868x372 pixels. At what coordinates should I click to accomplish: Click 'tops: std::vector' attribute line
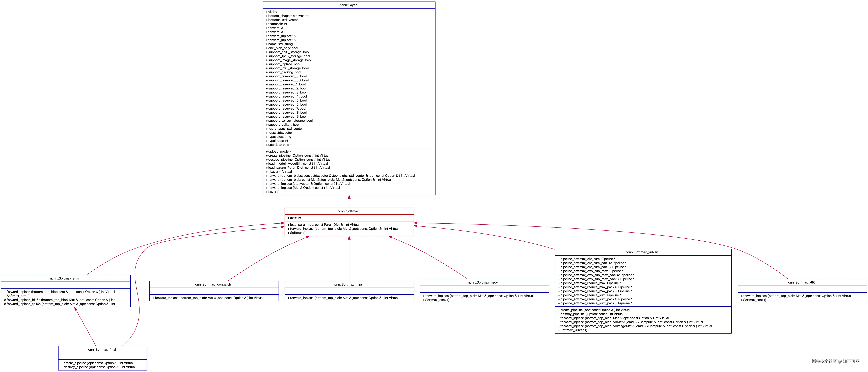pos(279,133)
